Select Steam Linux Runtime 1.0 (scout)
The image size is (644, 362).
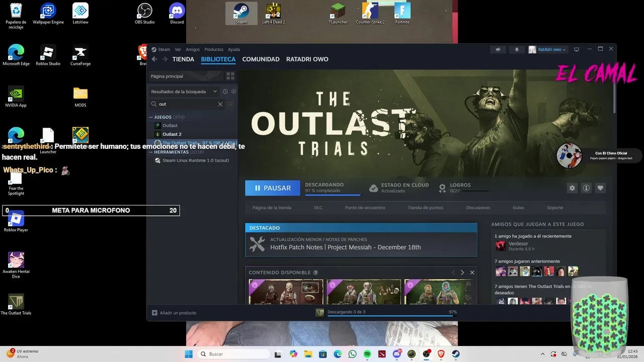tap(196, 160)
